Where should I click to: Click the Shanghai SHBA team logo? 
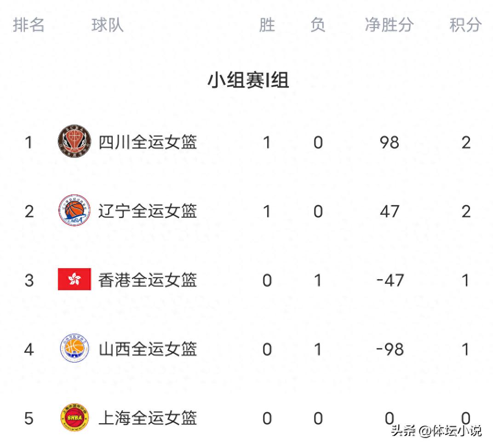point(74,418)
